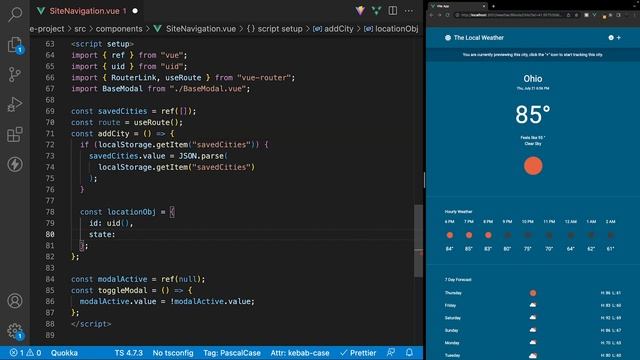
Task: Bookmark the page with the star icon
Action: [576, 15]
